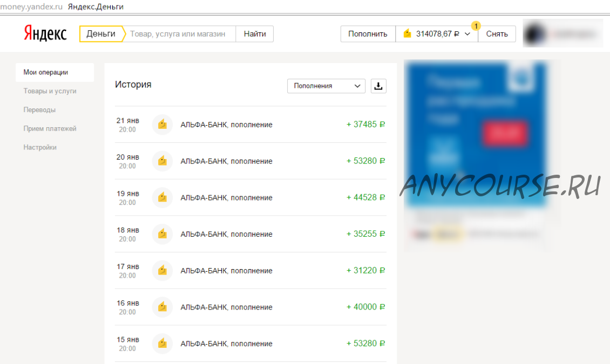610x364 pixels.
Task: Click wallet icon on 18 янв transaction
Action: coord(162,234)
